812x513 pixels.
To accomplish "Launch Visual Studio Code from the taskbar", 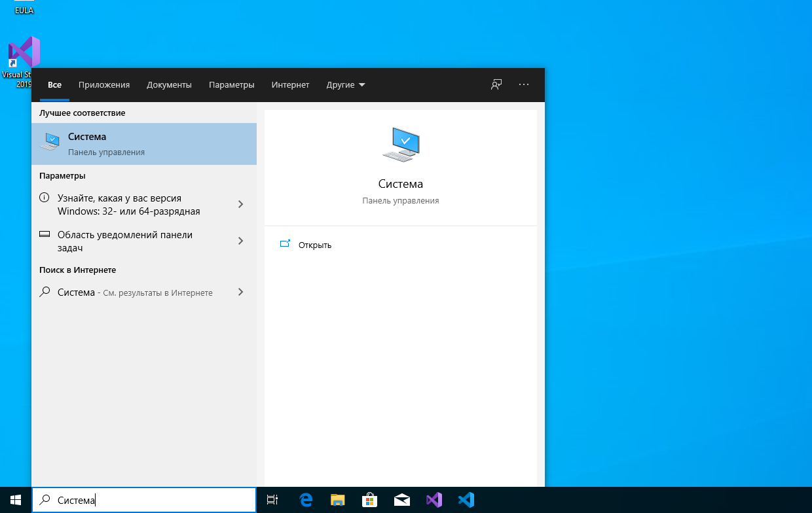I will (466, 500).
